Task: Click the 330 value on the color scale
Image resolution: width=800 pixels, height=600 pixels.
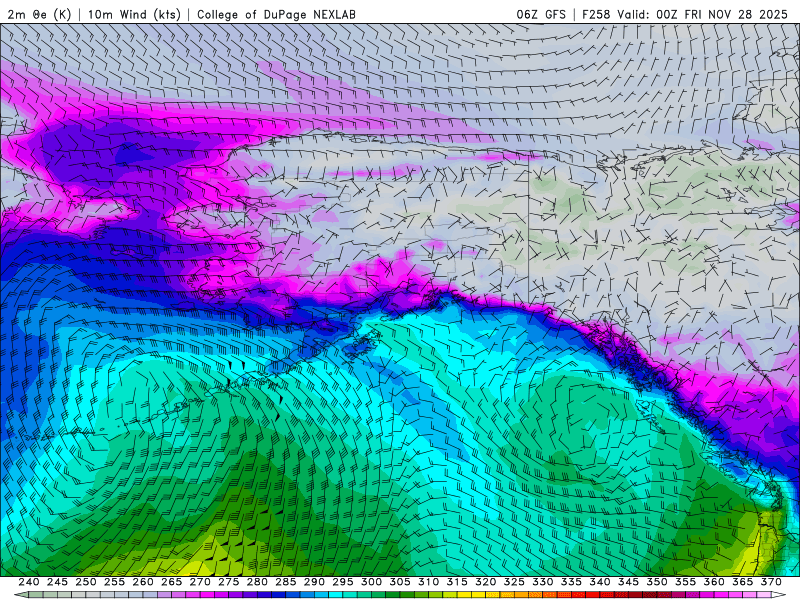Action: coord(543,582)
